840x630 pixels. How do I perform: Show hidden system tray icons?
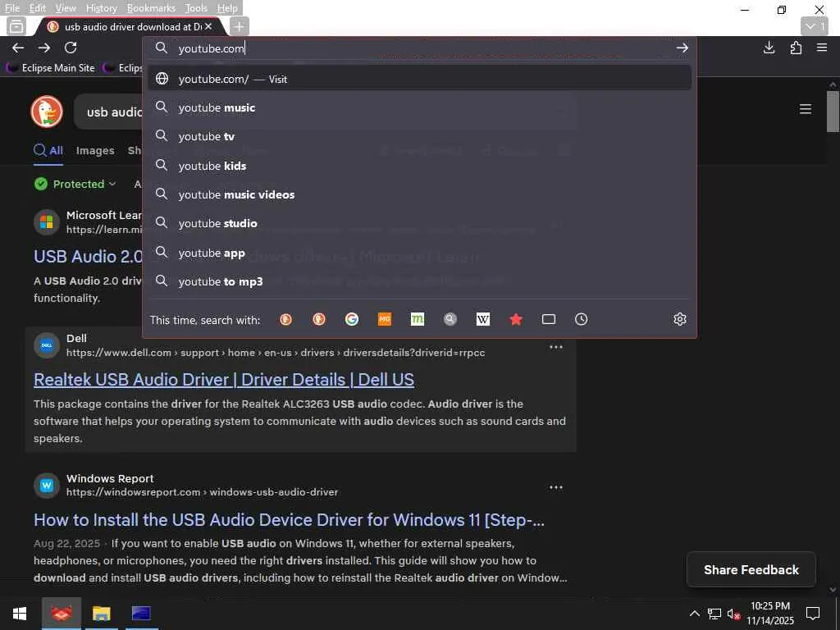coord(694,614)
